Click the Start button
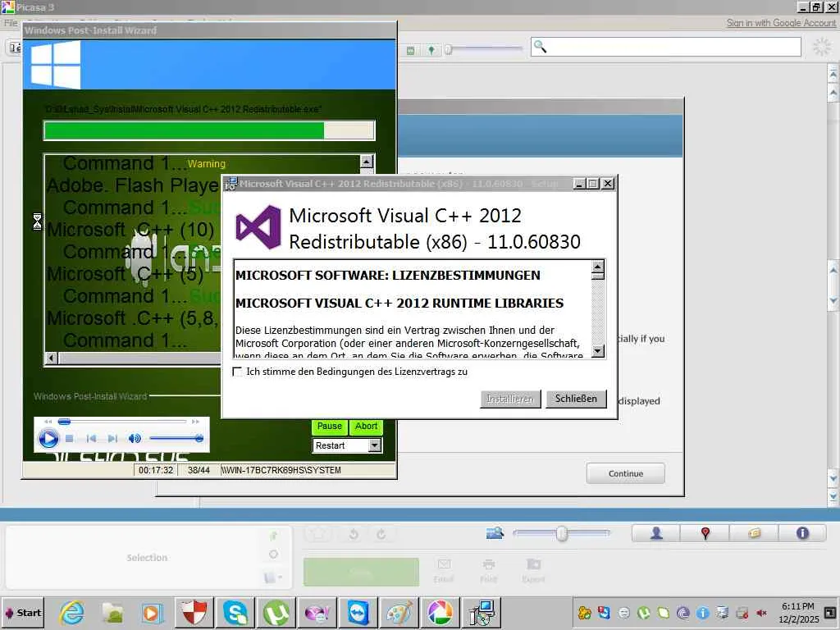The width and height of the screenshot is (840, 630). 23,612
